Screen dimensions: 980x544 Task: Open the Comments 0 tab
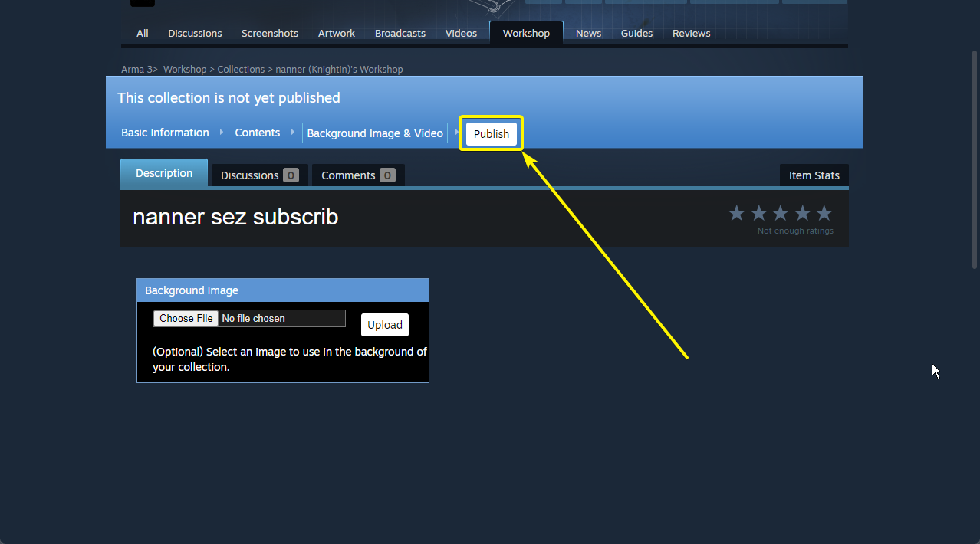click(358, 175)
